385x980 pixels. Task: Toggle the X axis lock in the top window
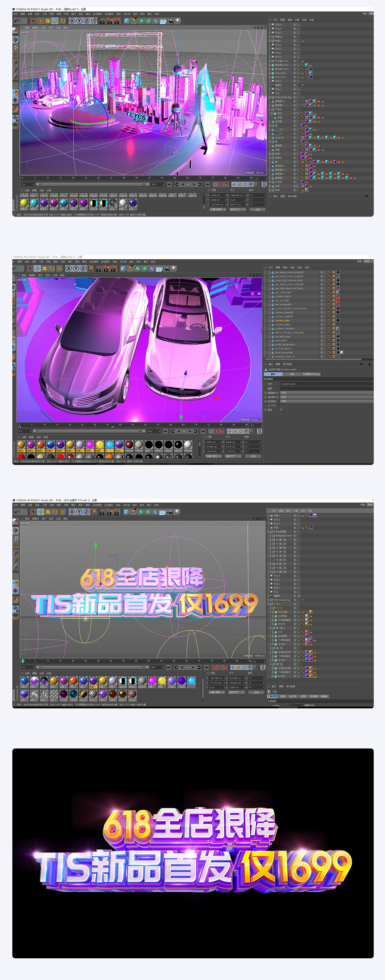tap(72, 21)
